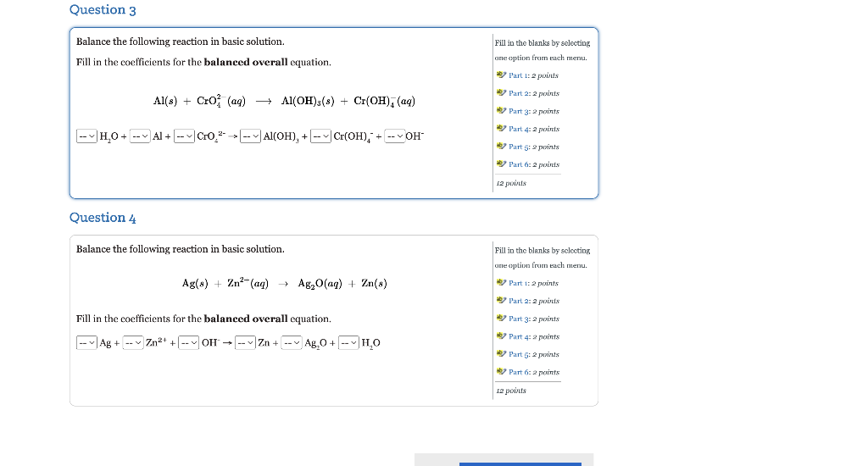Open Question 4 'Part 4: 2 points' link
Screen dimensions: 868x466
(x=534, y=336)
